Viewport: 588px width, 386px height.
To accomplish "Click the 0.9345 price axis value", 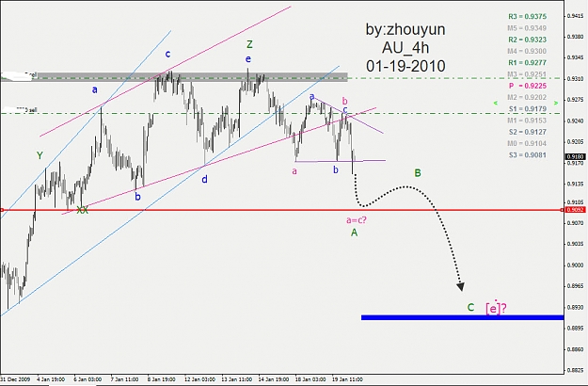I will tap(575, 57).
